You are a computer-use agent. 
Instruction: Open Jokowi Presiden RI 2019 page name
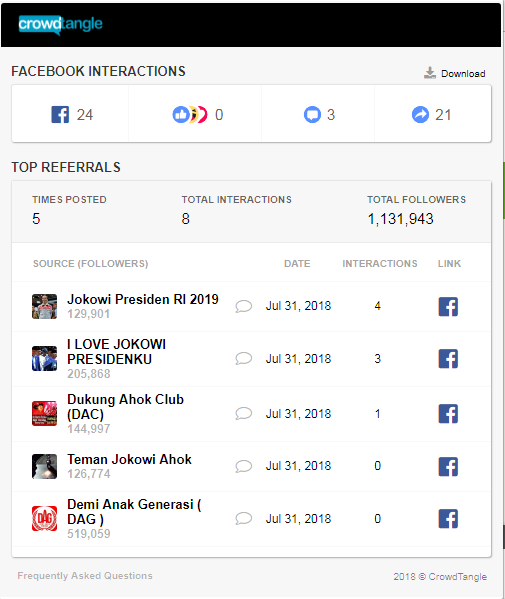[x=143, y=299]
